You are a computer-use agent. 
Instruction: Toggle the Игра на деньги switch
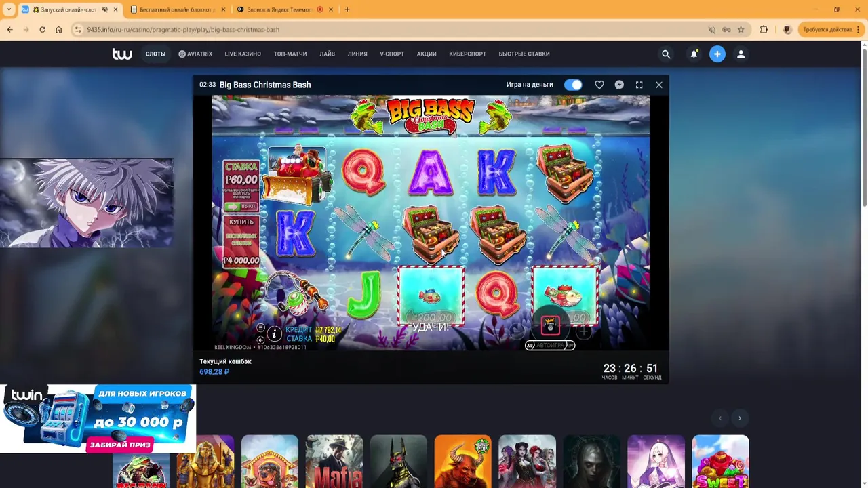[x=573, y=85]
